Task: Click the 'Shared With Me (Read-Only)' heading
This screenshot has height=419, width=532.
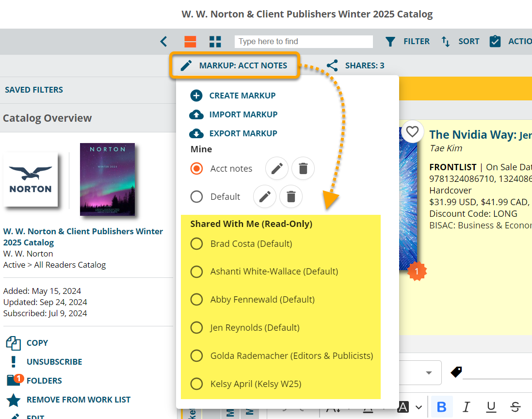Action: [x=251, y=224]
